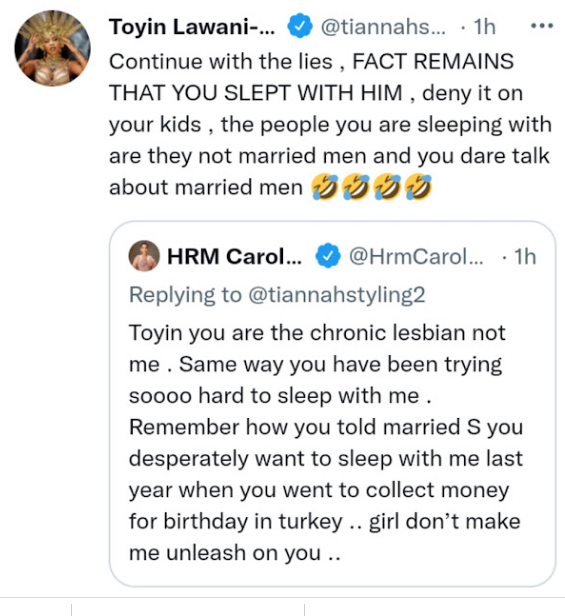Open the quoted tweet text body
The width and height of the screenshot is (565, 616).
(x=326, y=443)
